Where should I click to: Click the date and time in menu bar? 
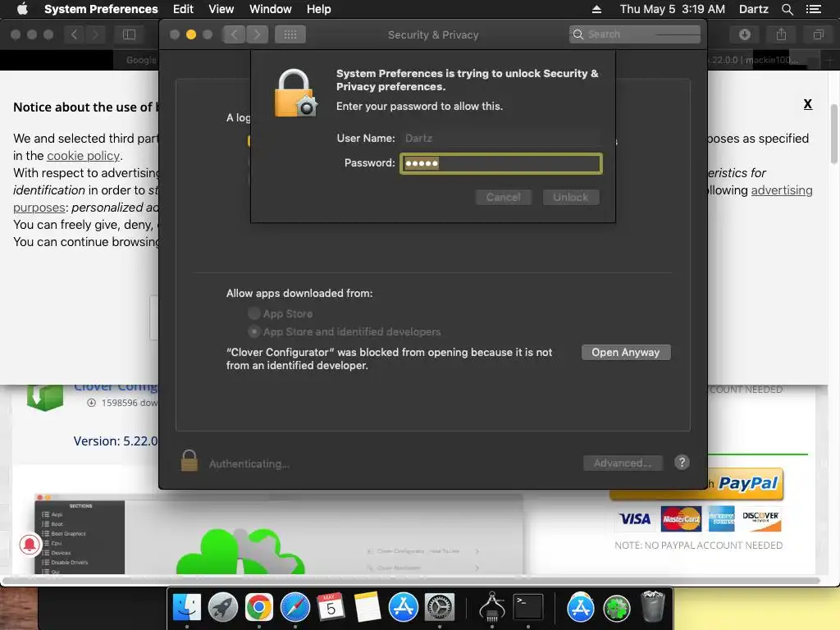pyautogui.click(x=672, y=9)
